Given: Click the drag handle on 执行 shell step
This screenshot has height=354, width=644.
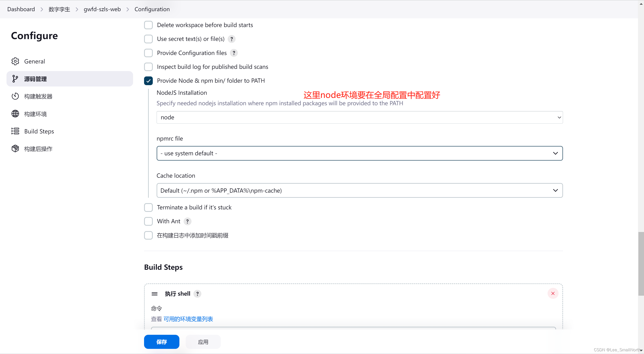Looking at the screenshot, I should tap(155, 293).
